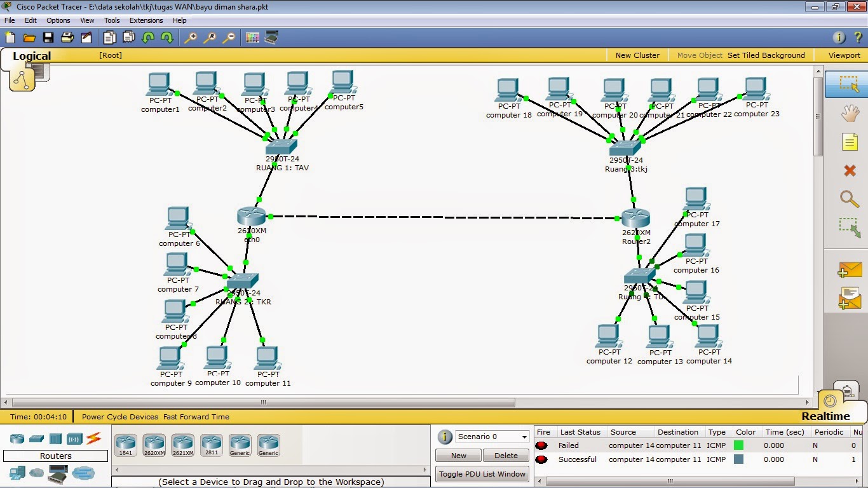Open the Options menu
Image resolution: width=868 pixels, height=488 pixels.
[x=58, y=20]
